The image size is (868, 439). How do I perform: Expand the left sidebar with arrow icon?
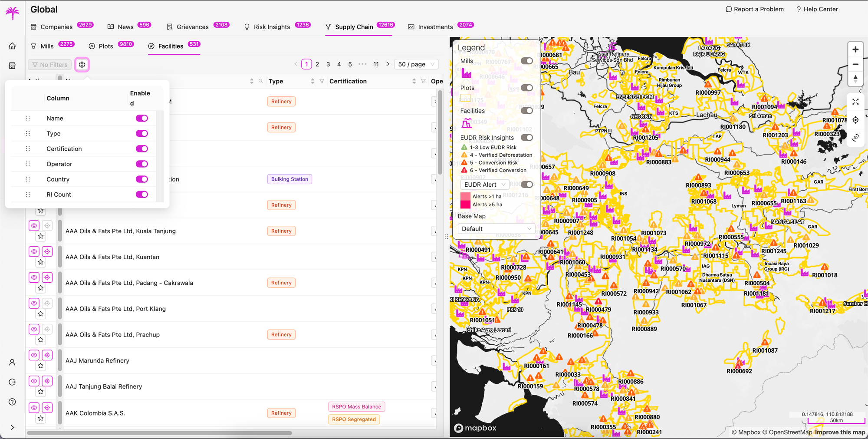pos(12,427)
